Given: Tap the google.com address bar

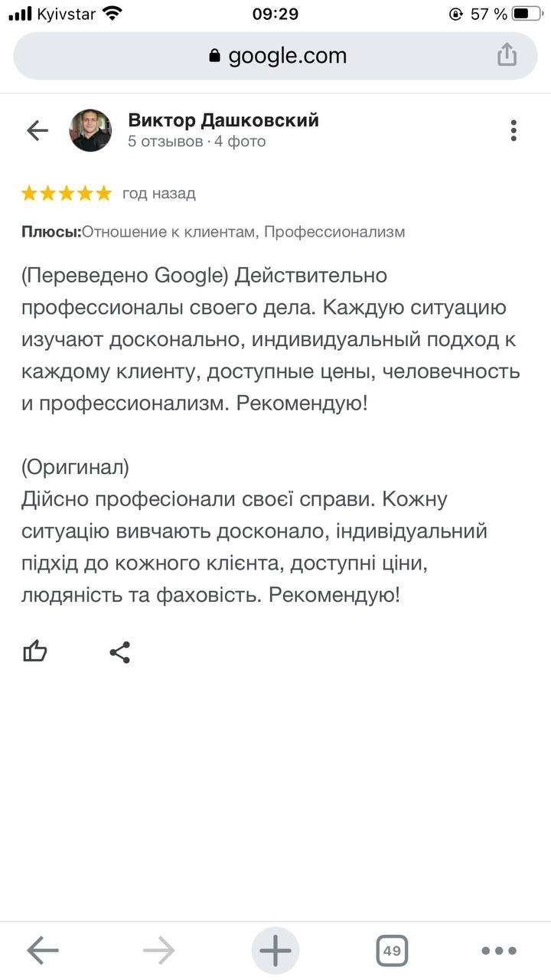Looking at the screenshot, I should 275,56.
